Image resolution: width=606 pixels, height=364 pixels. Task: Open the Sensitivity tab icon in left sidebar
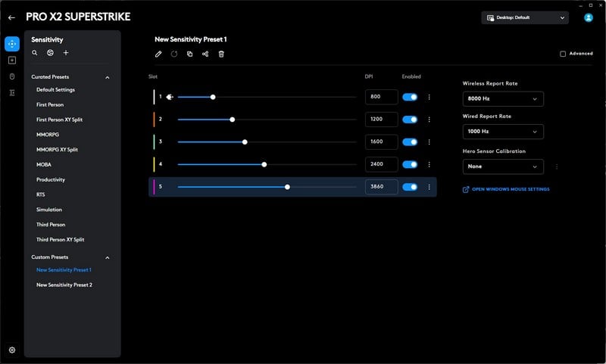(12, 44)
